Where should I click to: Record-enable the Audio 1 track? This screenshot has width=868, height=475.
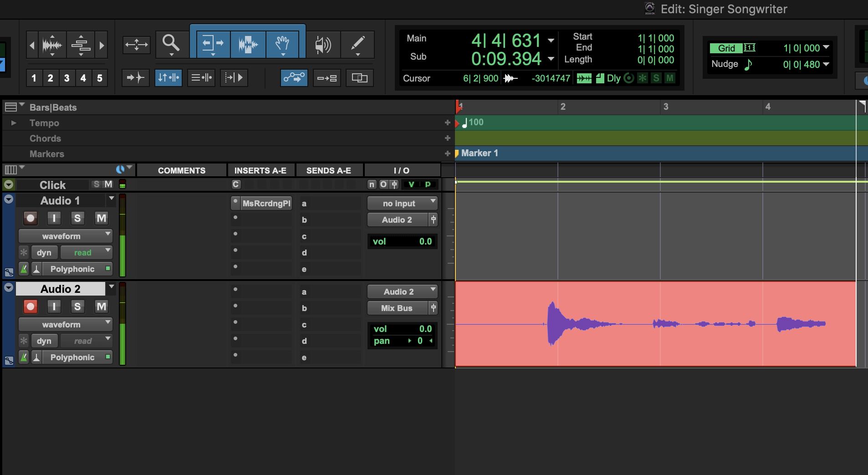pos(31,218)
